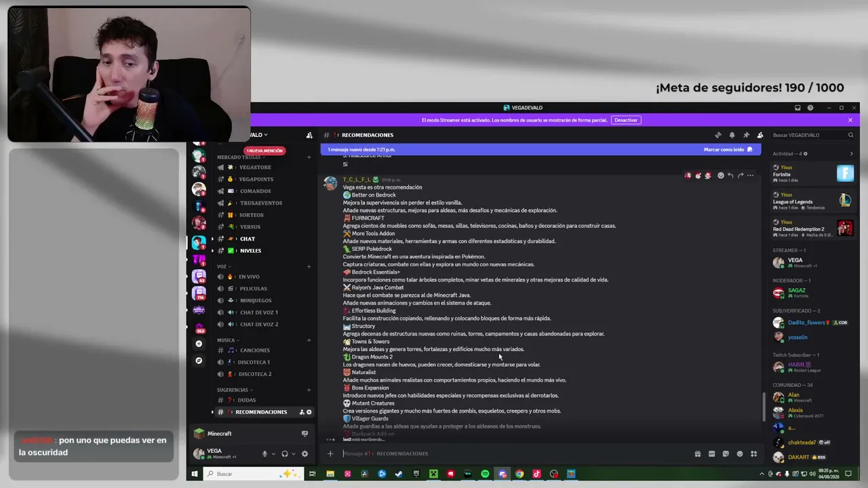The width and height of the screenshot is (868, 488).
Task: Open activity settings gear next to Actividad
Action: click(x=806, y=154)
